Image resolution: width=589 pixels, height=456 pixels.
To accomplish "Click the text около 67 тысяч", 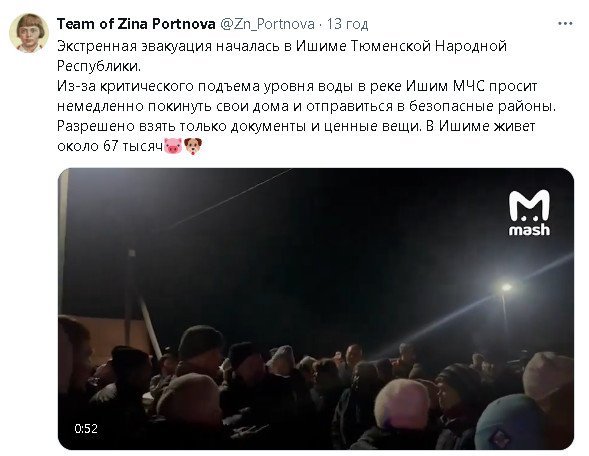I will coord(110,146).
